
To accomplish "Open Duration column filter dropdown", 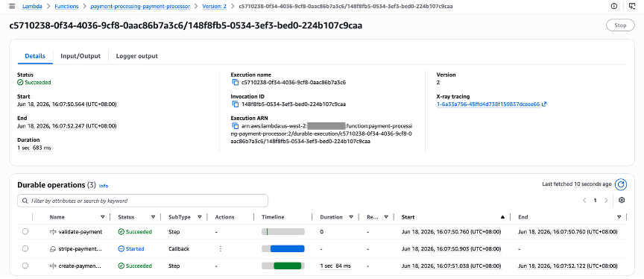I will 352,217.
